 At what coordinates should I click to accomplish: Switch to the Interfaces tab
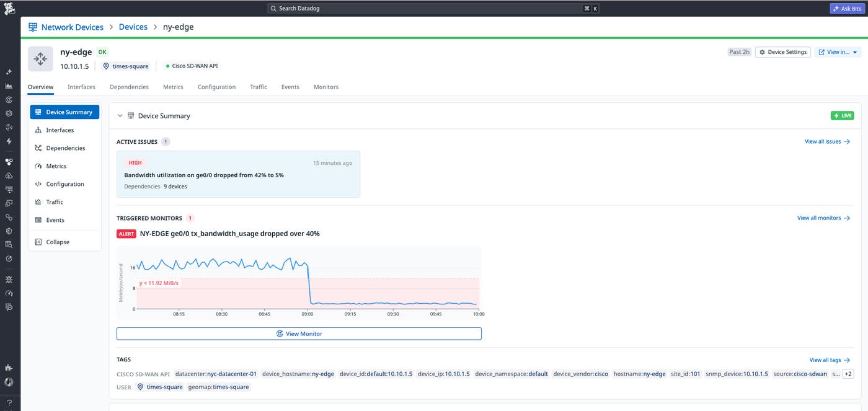pos(81,87)
